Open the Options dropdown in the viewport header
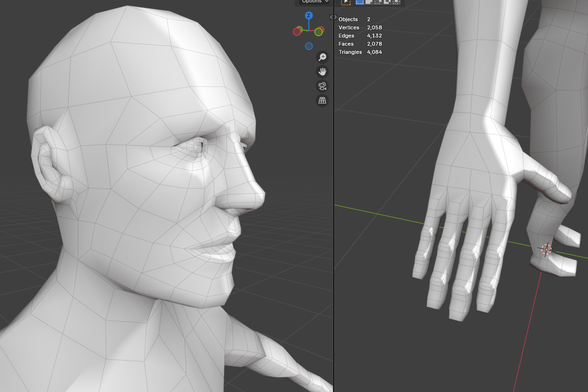Image resolution: width=588 pixels, height=392 pixels. [x=315, y=2]
